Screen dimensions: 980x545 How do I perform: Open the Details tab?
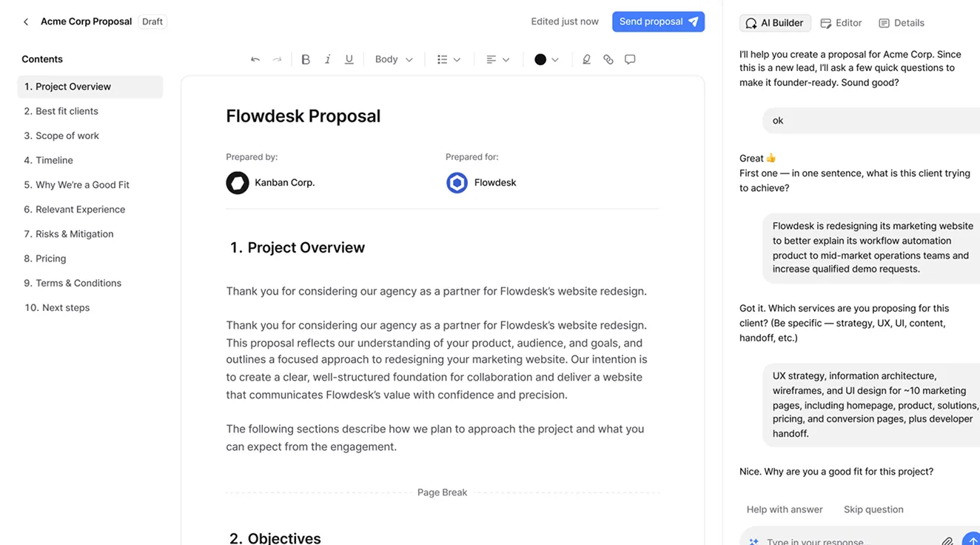[902, 23]
